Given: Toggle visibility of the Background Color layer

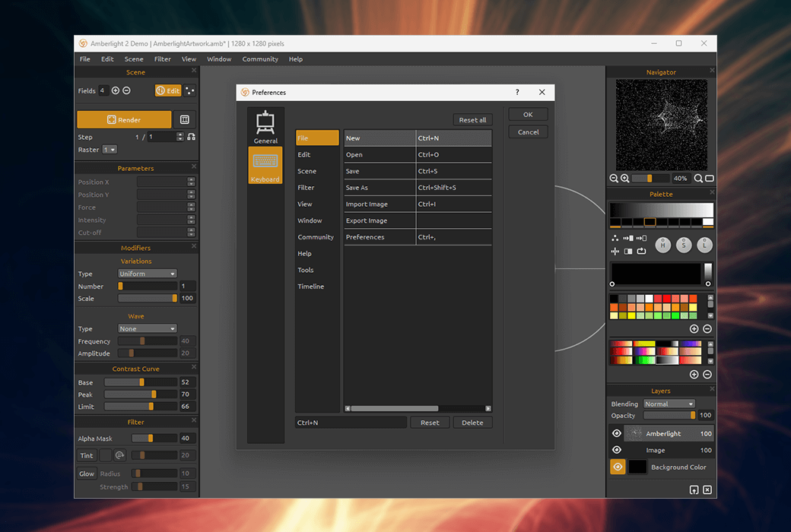Looking at the screenshot, I should (x=618, y=467).
